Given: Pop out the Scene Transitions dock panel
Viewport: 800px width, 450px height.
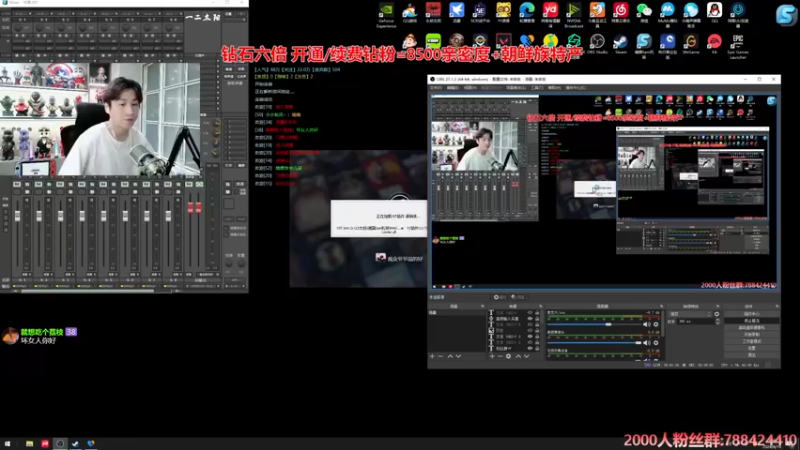Looking at the screenshot, I should [x=718, y=306].
